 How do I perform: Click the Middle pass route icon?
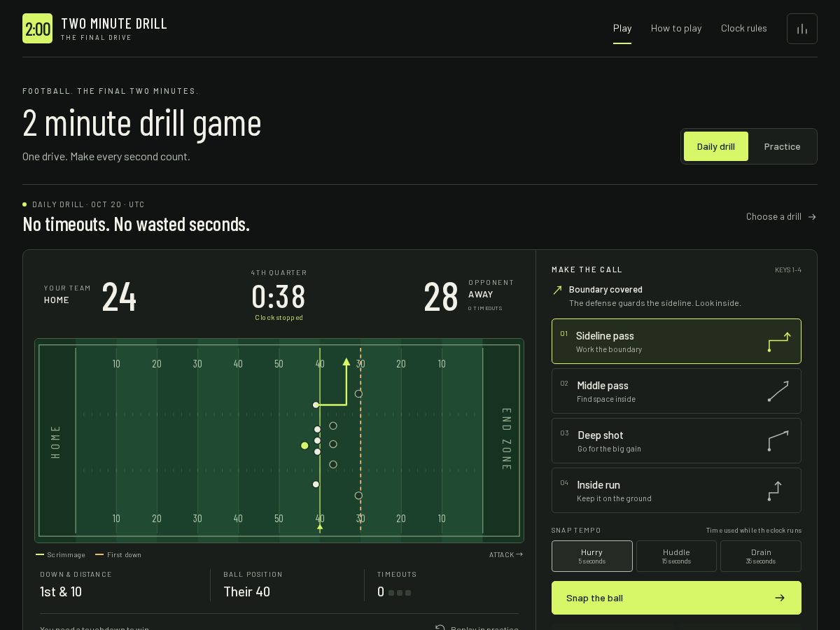click(x=778, y=391)
